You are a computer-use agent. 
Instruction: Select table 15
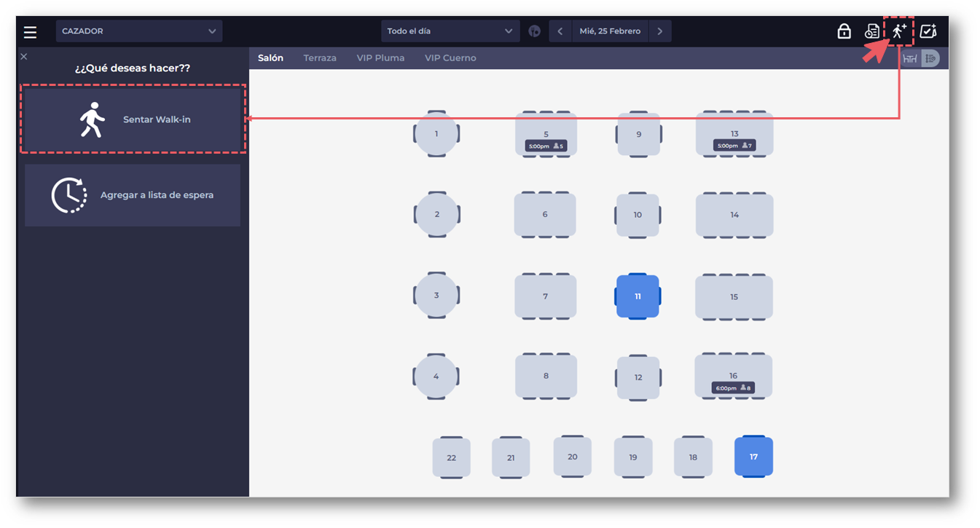click(x=734, y=296)
